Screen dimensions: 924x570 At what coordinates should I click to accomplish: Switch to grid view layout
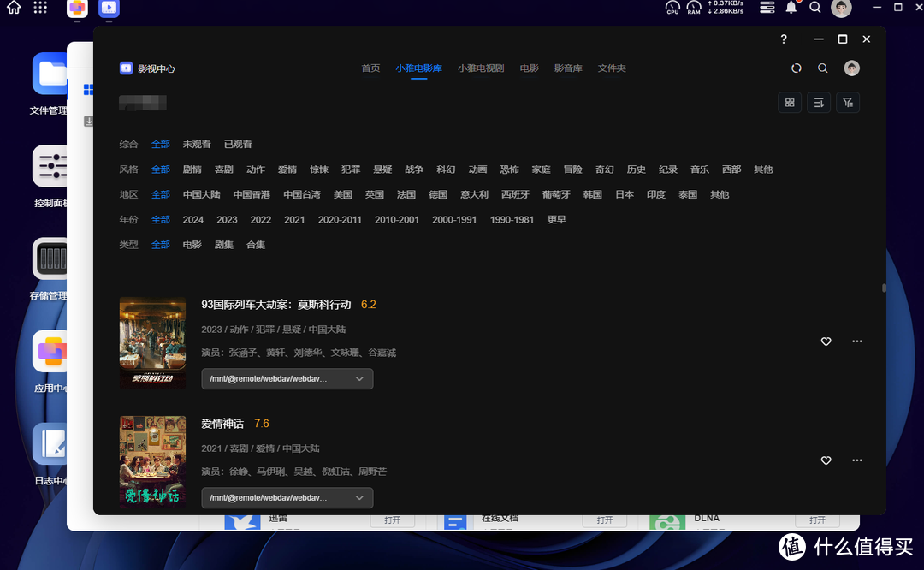790,102
